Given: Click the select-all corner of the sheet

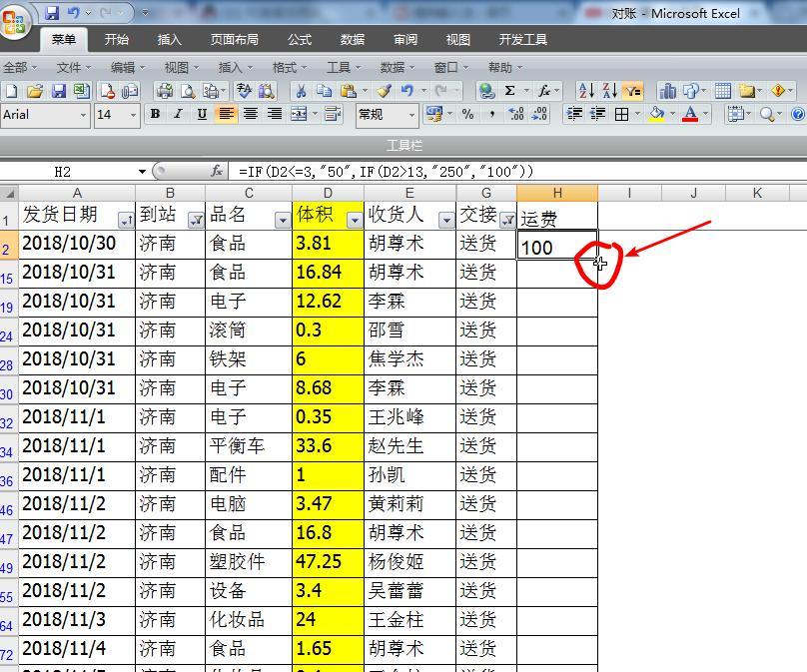Looking at the screenshot, I should point(9,193).
